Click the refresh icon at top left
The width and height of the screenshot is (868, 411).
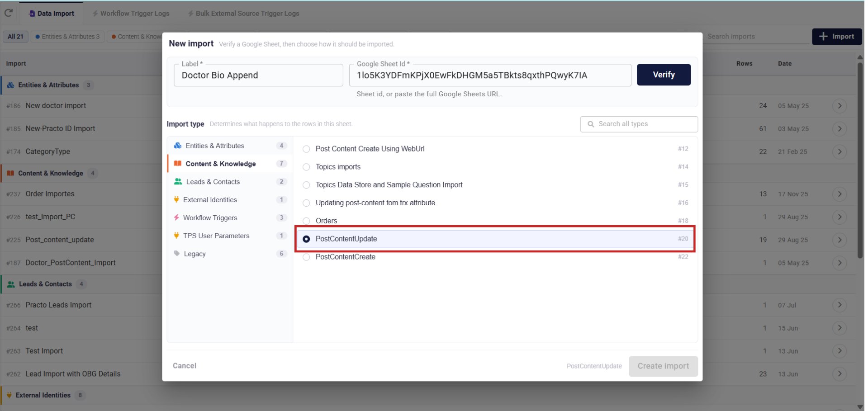tap(8, 13)
